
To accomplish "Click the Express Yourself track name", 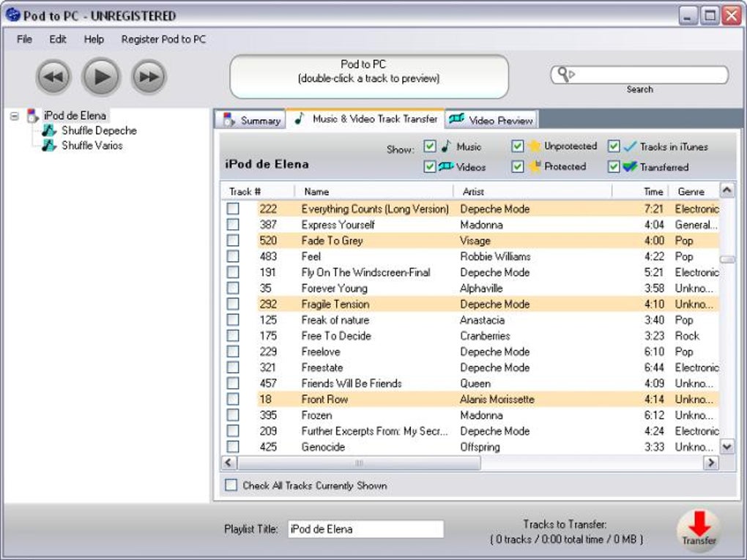I will click(x=338, y=225).
